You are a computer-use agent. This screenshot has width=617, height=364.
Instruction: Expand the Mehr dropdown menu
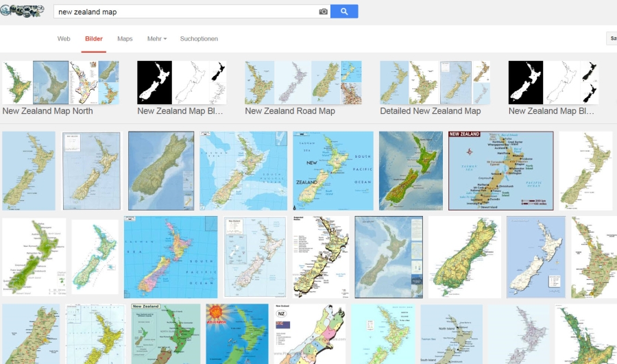pos(157,38)
